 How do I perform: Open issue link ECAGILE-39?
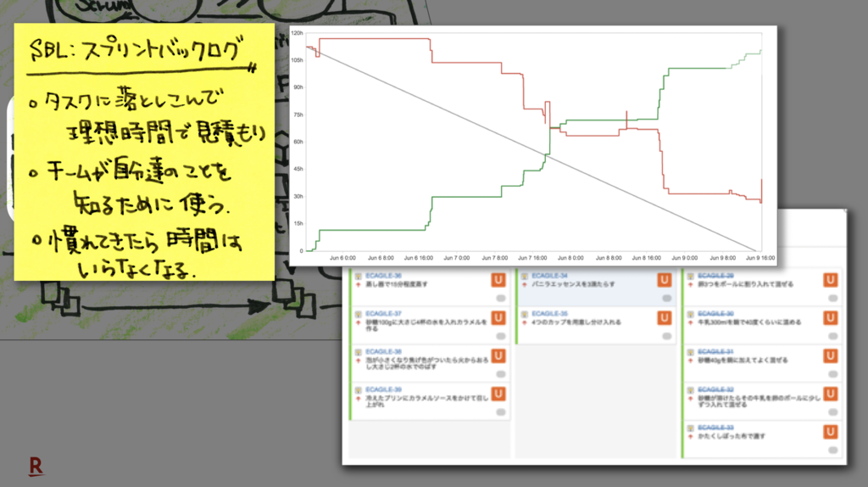[x=383, y=389]
